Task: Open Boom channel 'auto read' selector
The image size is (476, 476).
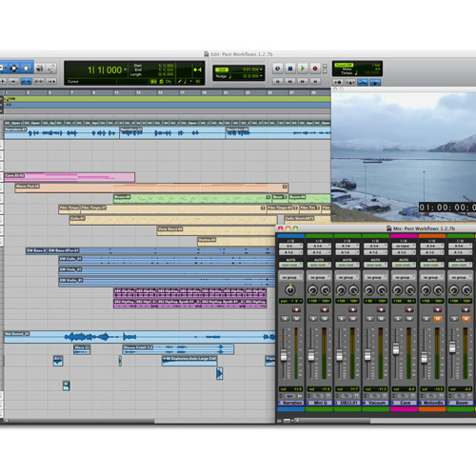Action: (x=460, y=265)
